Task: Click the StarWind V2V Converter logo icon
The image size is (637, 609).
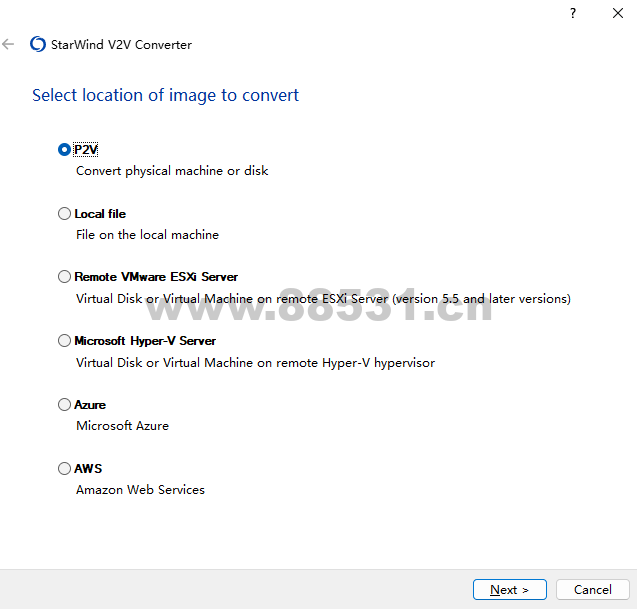Action: tap(38, 44)
